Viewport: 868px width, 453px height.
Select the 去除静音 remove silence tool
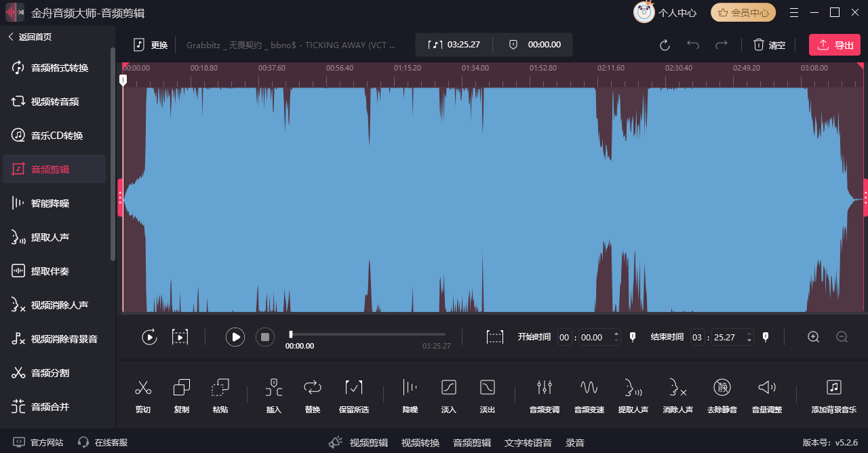click(722, 396)
